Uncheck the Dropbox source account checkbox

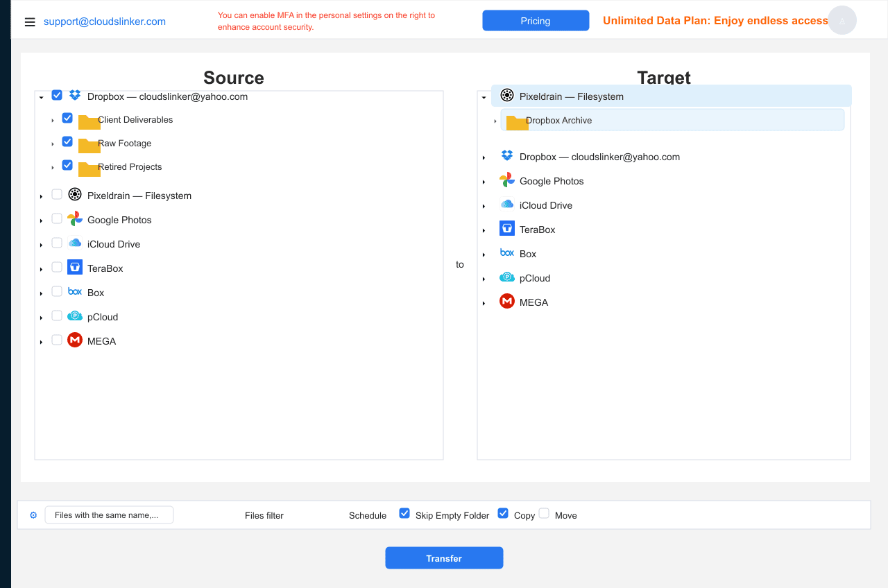click(57, 95)
